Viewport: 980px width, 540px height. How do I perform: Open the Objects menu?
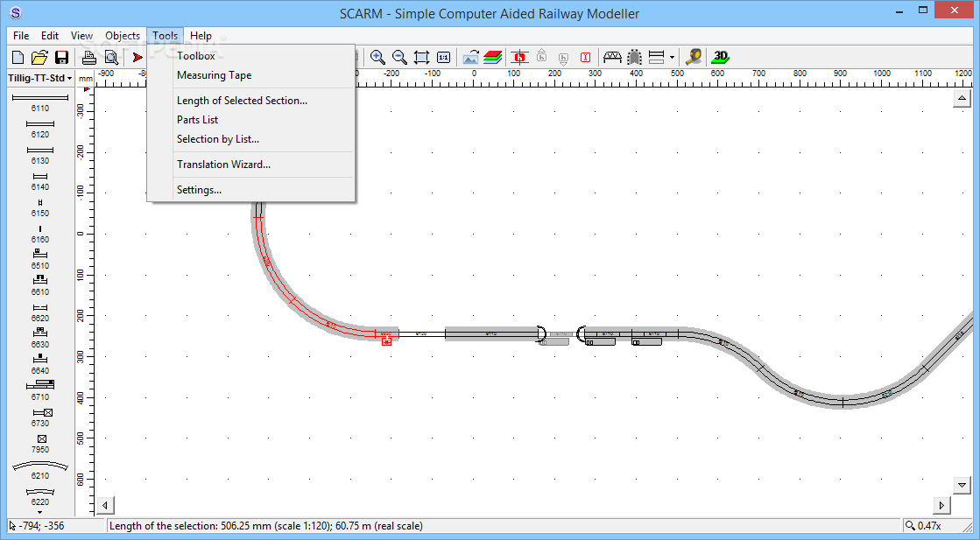coord(123,36)
